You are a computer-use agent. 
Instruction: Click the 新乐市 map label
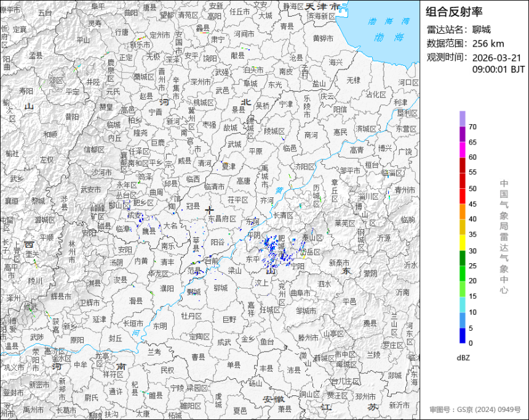140,45
